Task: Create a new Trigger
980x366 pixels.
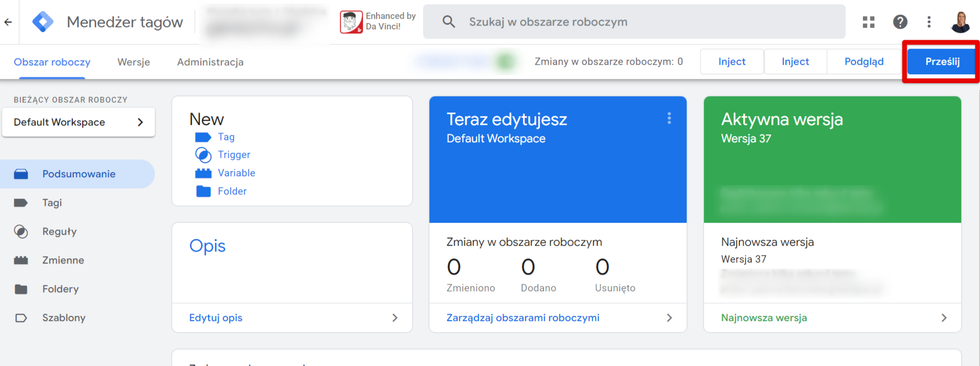Action: coord(234,155)
